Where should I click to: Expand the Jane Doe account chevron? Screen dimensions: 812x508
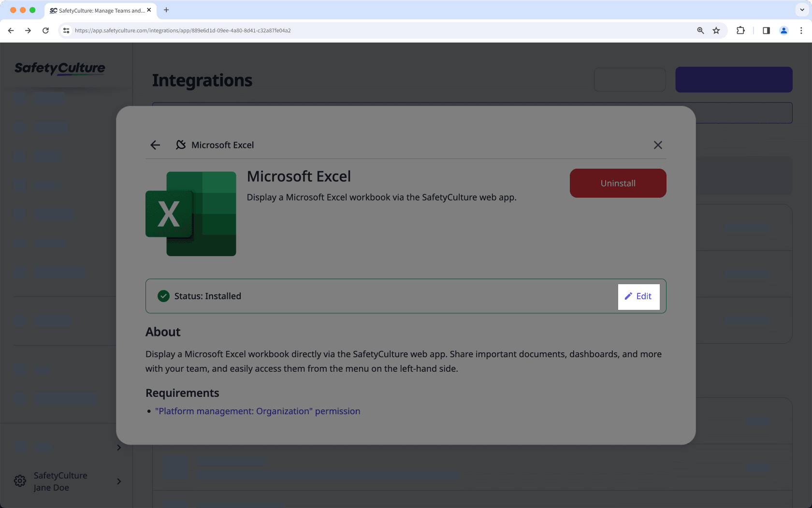tap(118, 481)
